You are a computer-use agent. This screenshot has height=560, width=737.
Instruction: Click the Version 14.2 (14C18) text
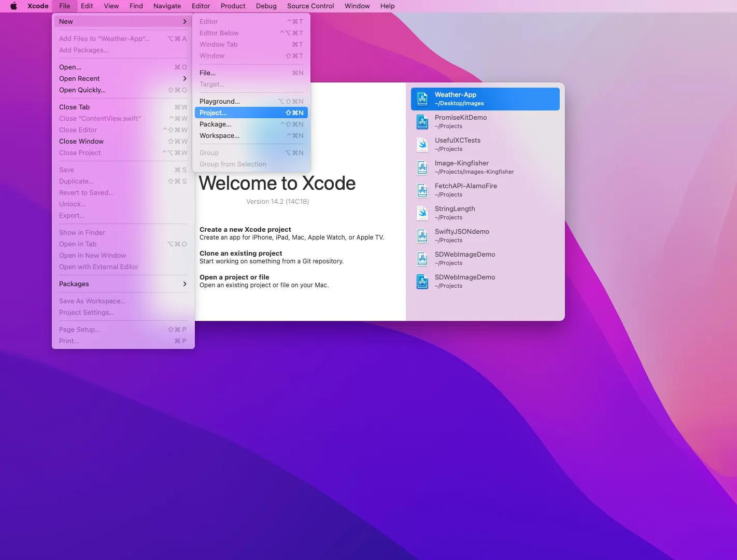[277, 201]
